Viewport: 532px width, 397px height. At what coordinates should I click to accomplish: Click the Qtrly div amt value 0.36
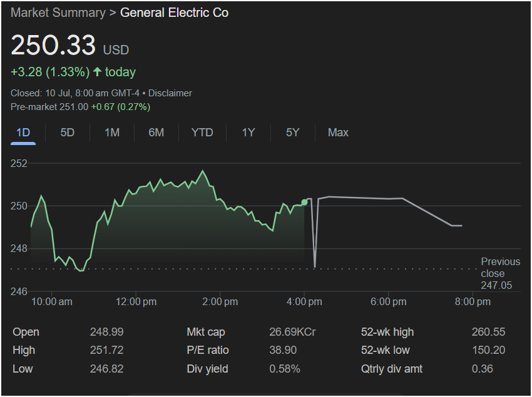click(482, 369)
